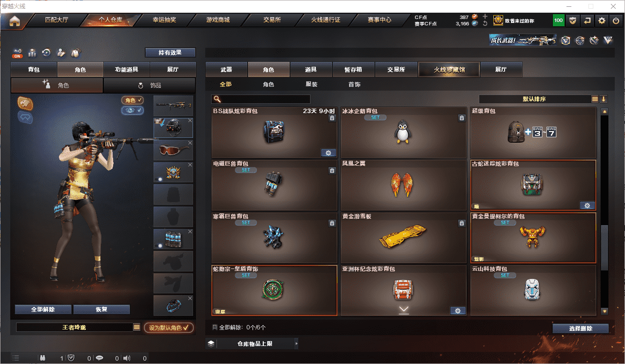This screenshot has width=625, height=364.
Task: Click the list menu icon beside 王者玲珑 name
Action: coord(137,327)
